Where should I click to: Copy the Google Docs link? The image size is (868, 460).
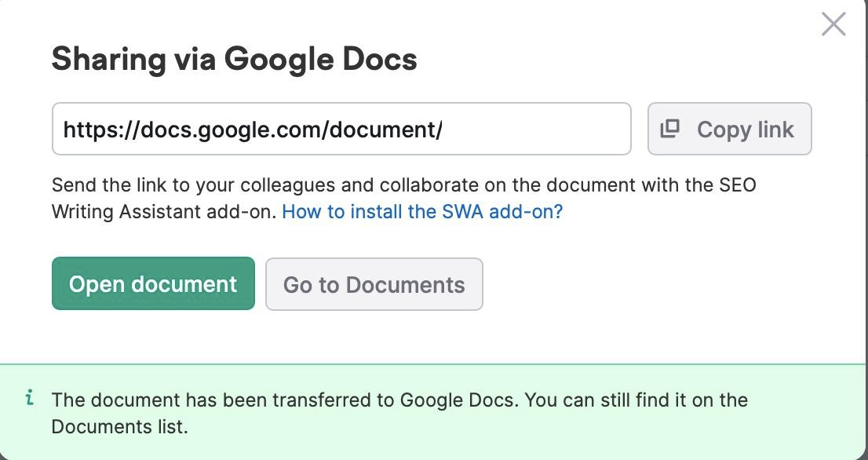730,129
